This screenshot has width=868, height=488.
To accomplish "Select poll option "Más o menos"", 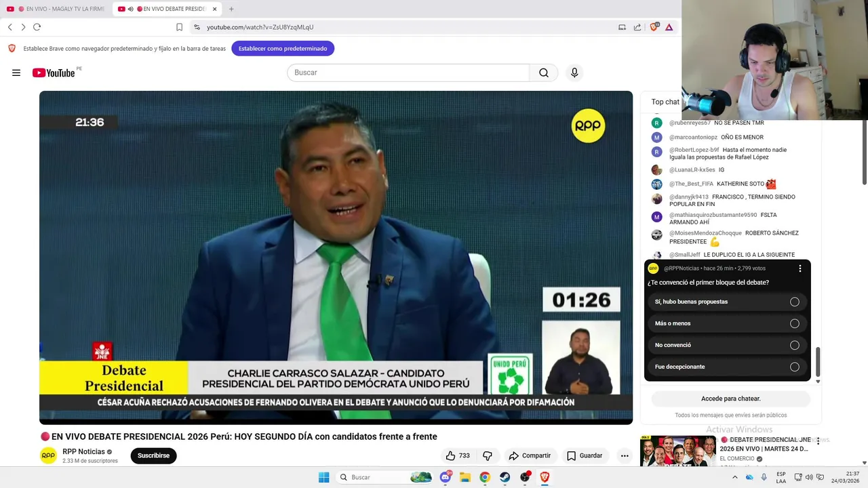I will pos(727,323).
